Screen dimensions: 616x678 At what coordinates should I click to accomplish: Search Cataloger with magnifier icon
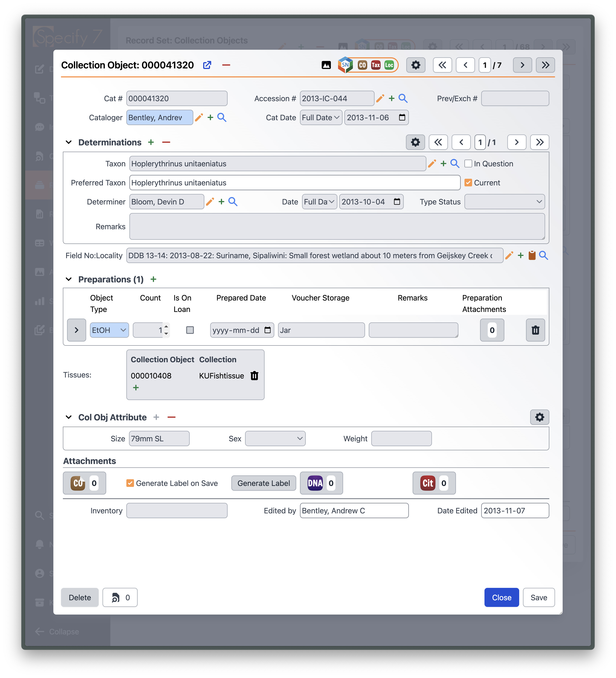point(222,117)
